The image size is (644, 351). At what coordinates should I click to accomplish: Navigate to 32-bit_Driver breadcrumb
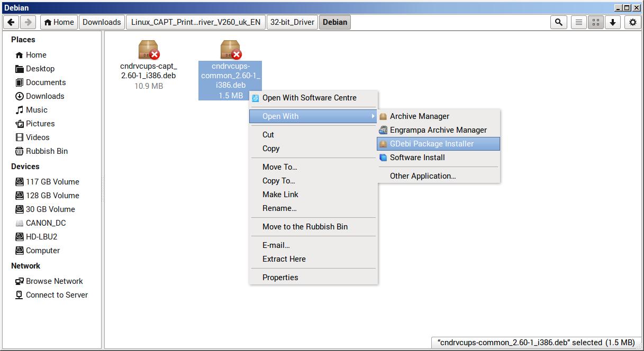pos(292,22)
